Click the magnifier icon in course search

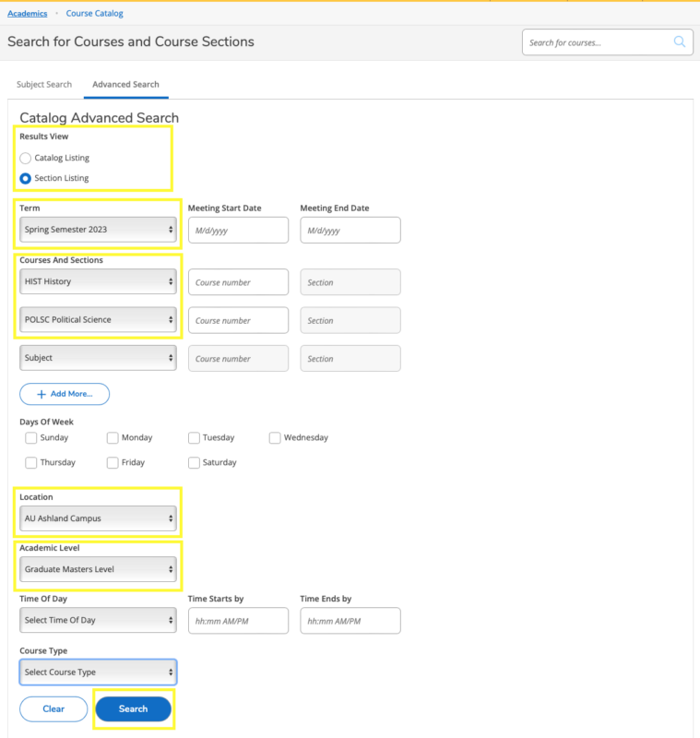pos(680,42)
